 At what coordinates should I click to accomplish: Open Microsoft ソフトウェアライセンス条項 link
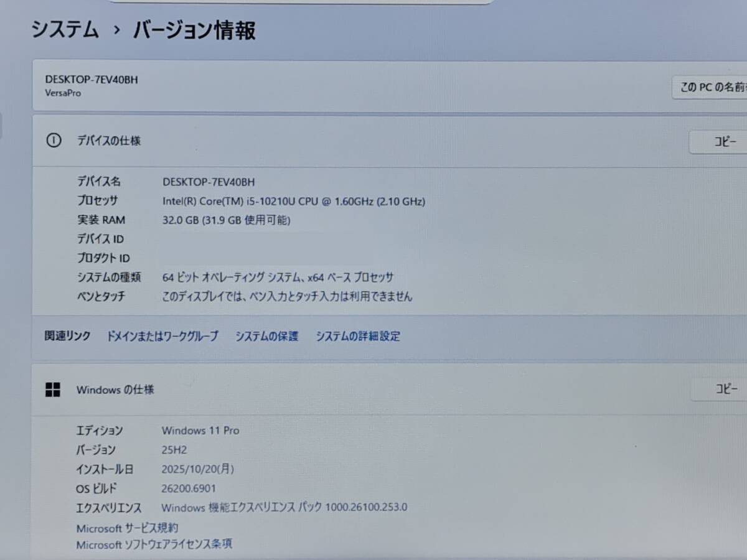(x=154, y=544)
